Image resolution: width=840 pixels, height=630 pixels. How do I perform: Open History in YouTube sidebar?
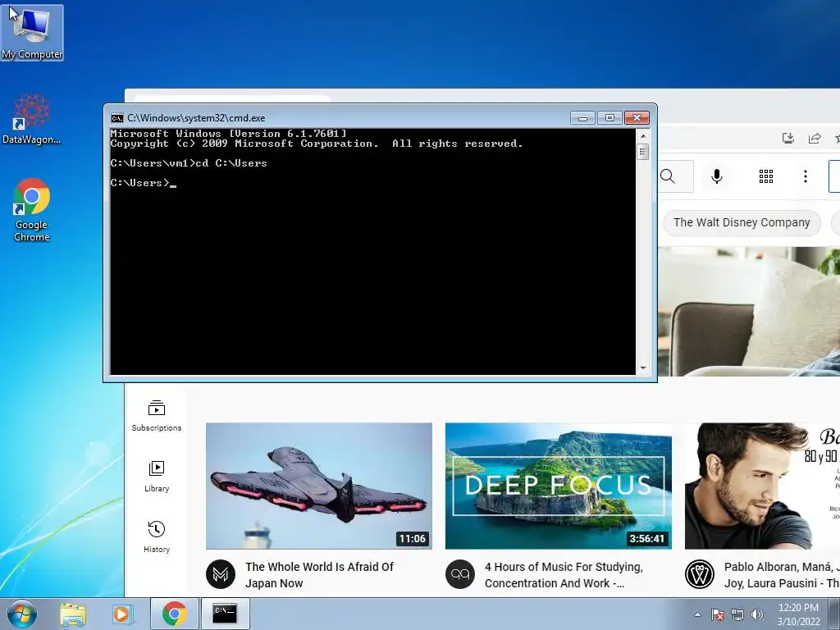click(x=157, y=537)
